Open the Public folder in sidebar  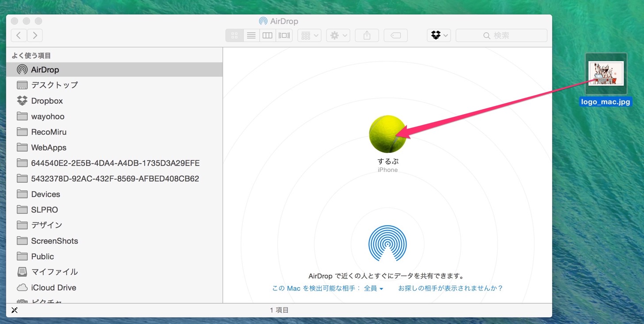click(x=114, y=256)
